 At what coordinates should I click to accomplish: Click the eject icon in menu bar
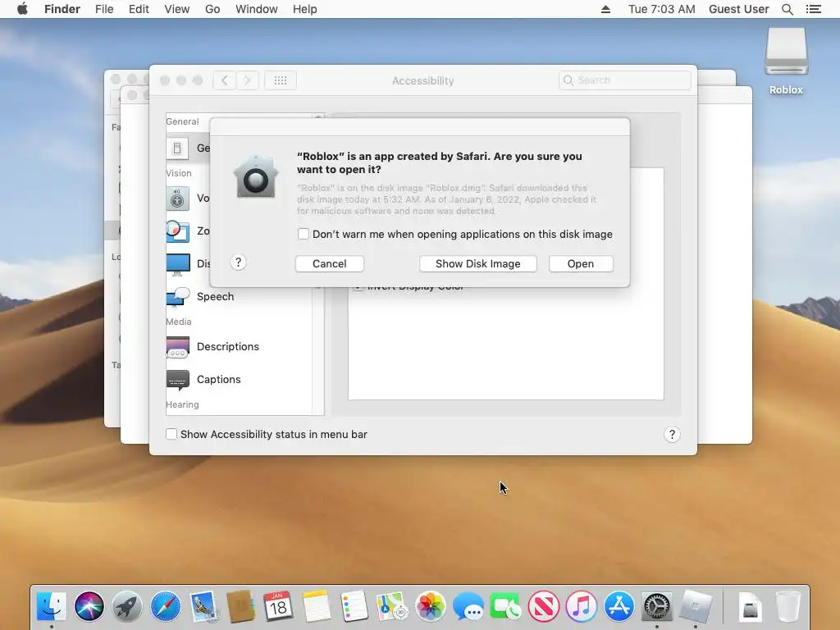[606, 9]
